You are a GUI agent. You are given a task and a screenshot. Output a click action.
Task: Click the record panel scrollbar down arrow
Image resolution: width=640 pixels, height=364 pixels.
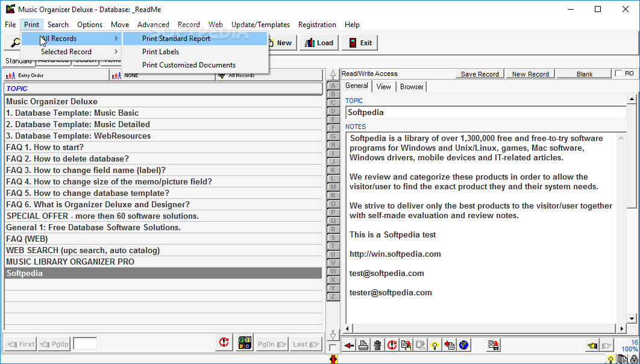coord(632,319)
